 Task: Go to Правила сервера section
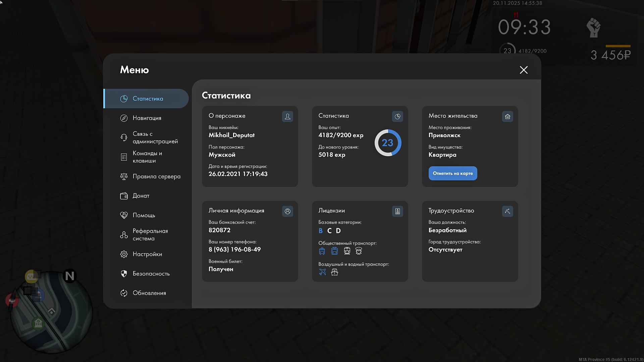(x=156, y=176)
